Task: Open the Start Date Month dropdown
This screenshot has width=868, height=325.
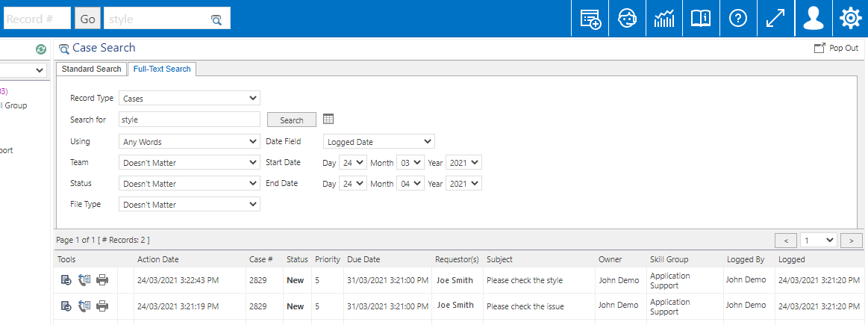Action: pos(410,163)
